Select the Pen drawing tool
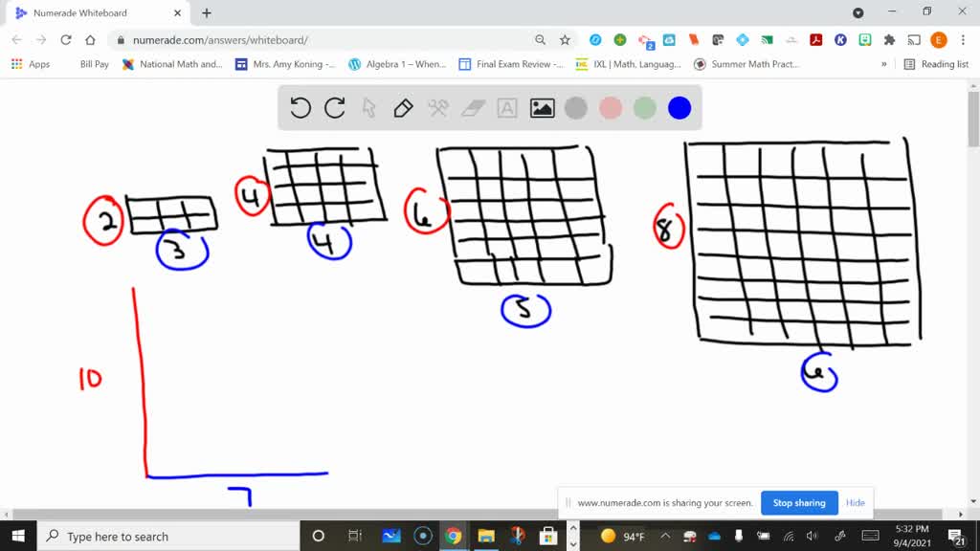This screenshot has height=551, width=980. coord(402,108)
